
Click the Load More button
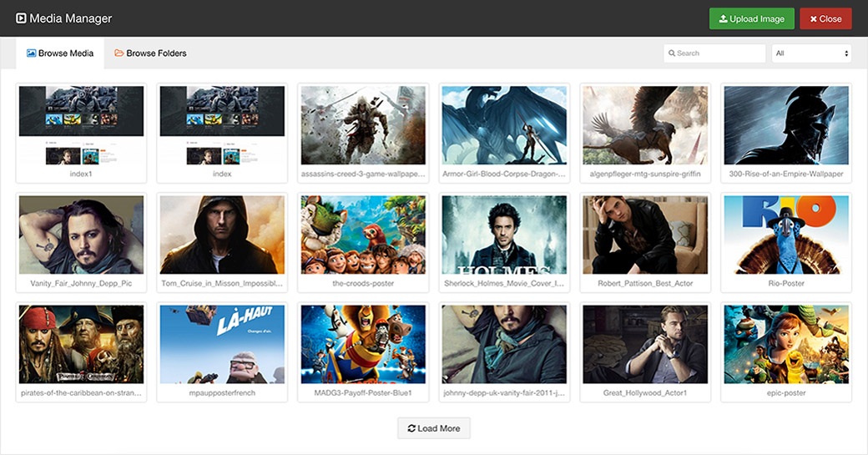(x=433, y=428)
